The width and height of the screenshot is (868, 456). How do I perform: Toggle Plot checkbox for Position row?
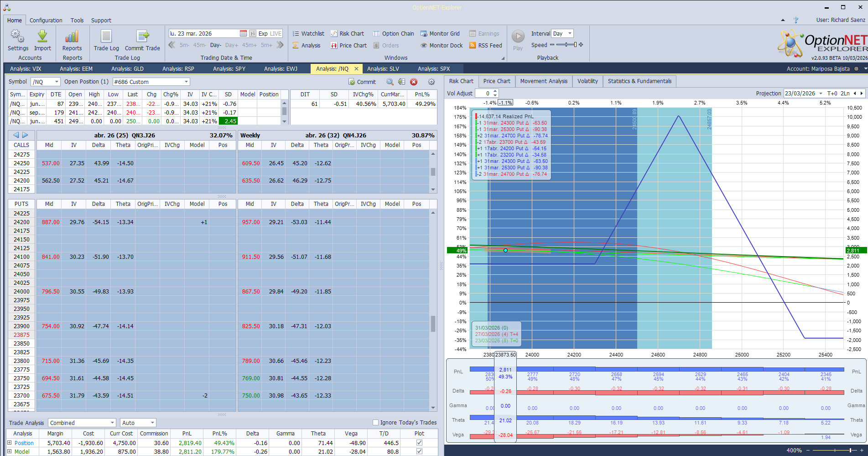419,442
